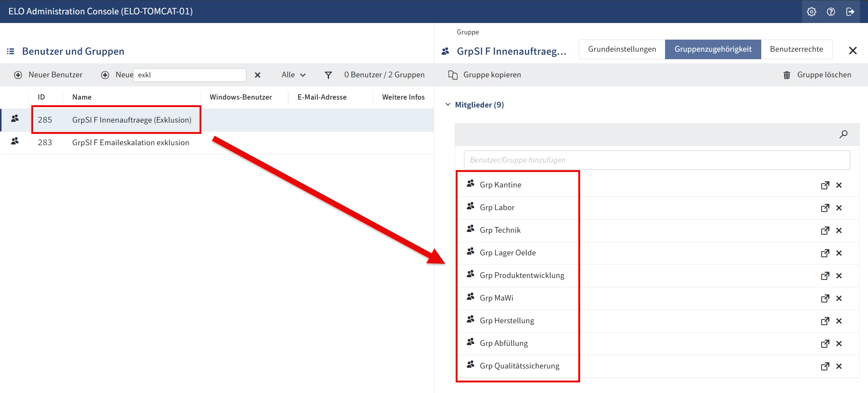Switch to Grundeinstellungen tab
868x393 pixels.
pyautogui.click(x=622, y=49)
